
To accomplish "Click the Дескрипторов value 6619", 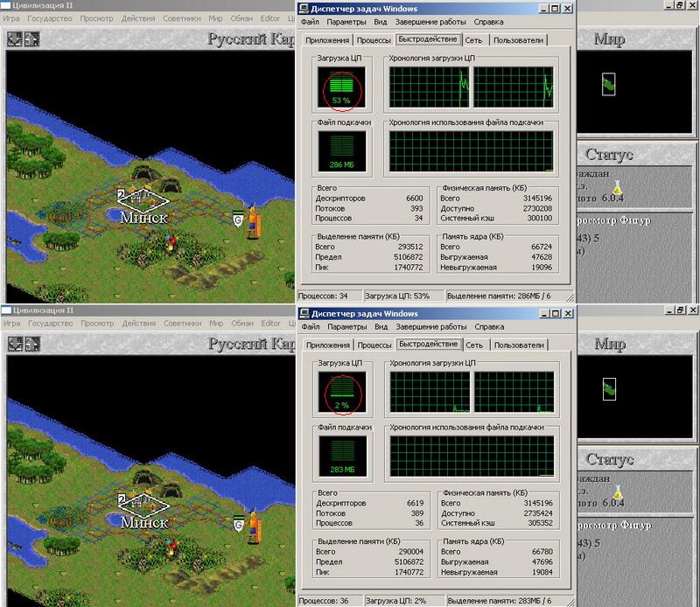I will point(415,503).
